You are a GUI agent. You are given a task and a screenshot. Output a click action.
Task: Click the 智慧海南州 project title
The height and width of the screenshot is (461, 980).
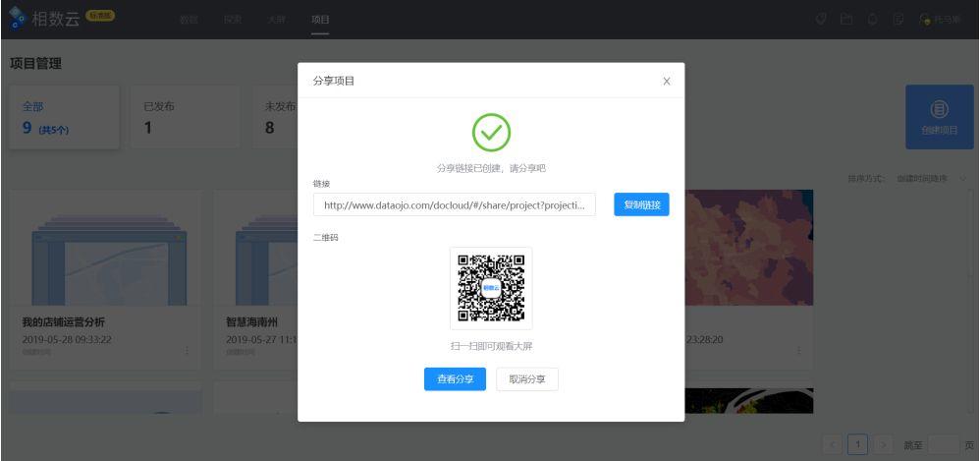coord(251,322)
